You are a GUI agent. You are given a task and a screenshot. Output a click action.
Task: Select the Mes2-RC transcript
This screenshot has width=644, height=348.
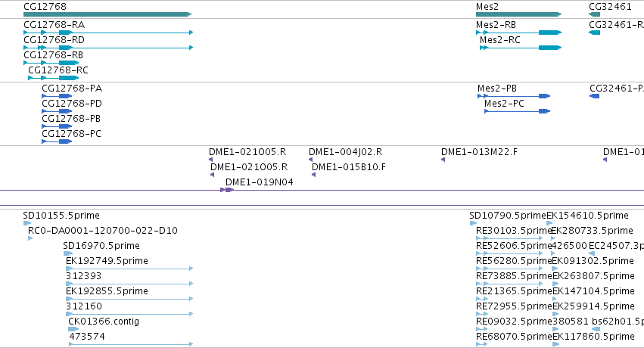tap(521, 48)
